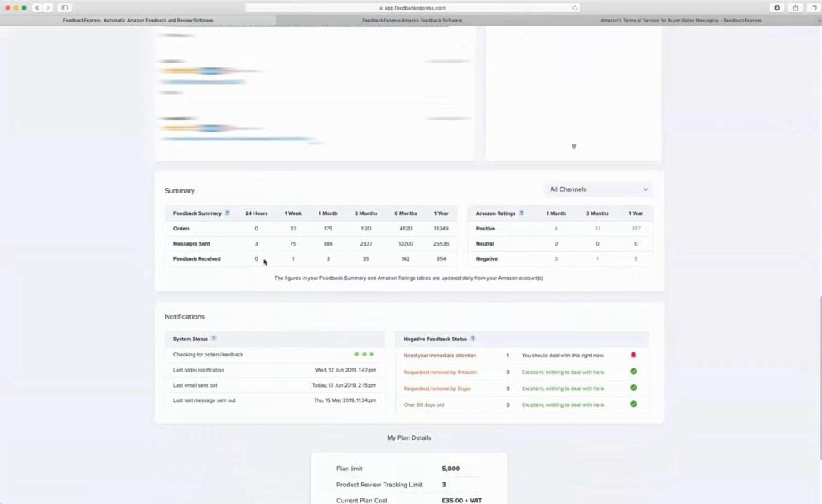Select Last text message sent out date
This screenshot has width=822, height=504.
345,400
